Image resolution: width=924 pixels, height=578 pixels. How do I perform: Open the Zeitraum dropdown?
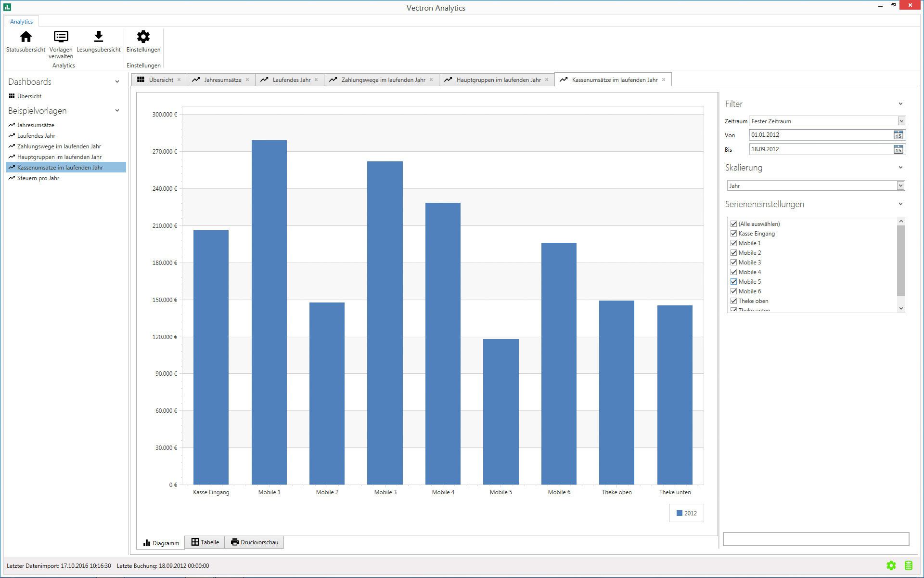click(901, 121)
